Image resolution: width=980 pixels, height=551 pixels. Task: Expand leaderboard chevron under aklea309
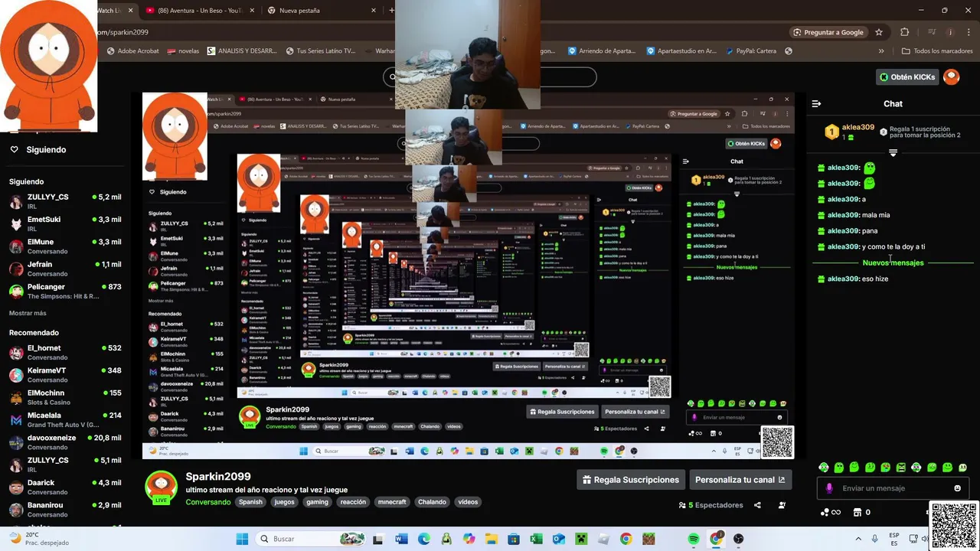(893, 153)
